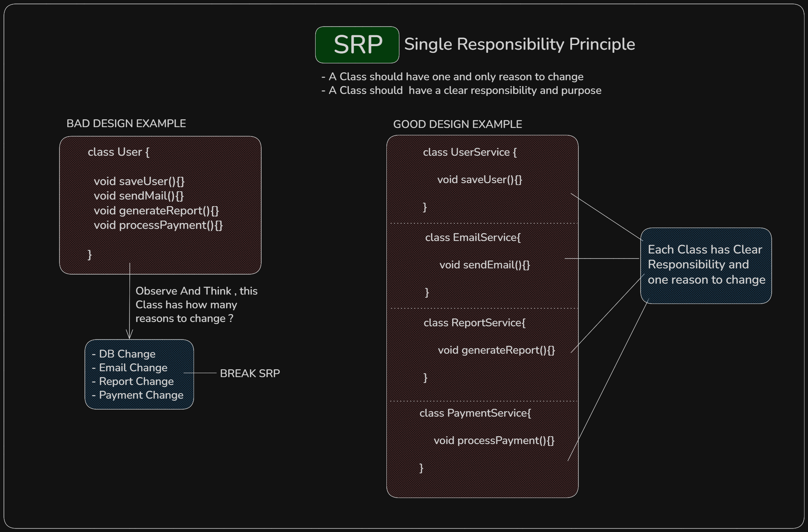
Task: Click 'Class has how many' annotation line
Action: (186, 305)
